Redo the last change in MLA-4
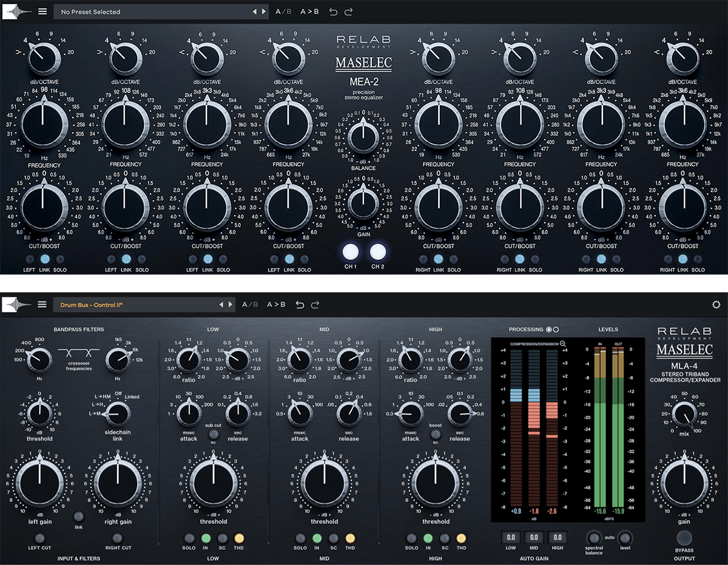Viewport: 728px width, 565px height. [x=315, y=304]
